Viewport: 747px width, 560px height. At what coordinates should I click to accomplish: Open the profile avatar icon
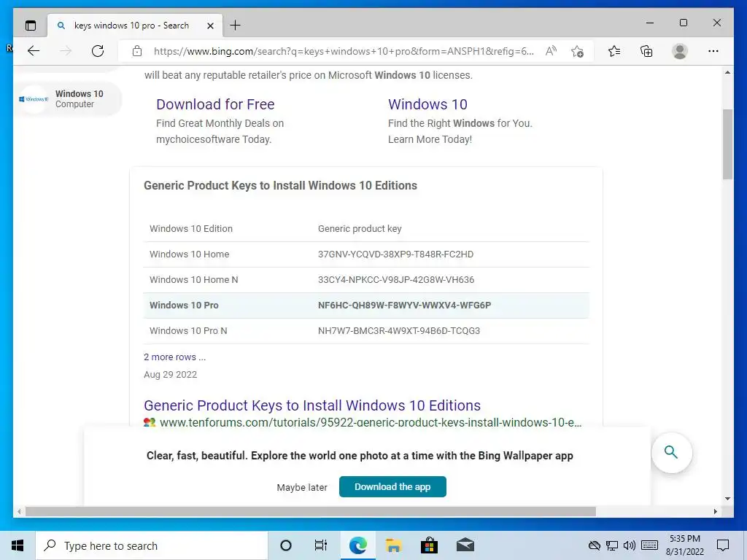[680, 51]
